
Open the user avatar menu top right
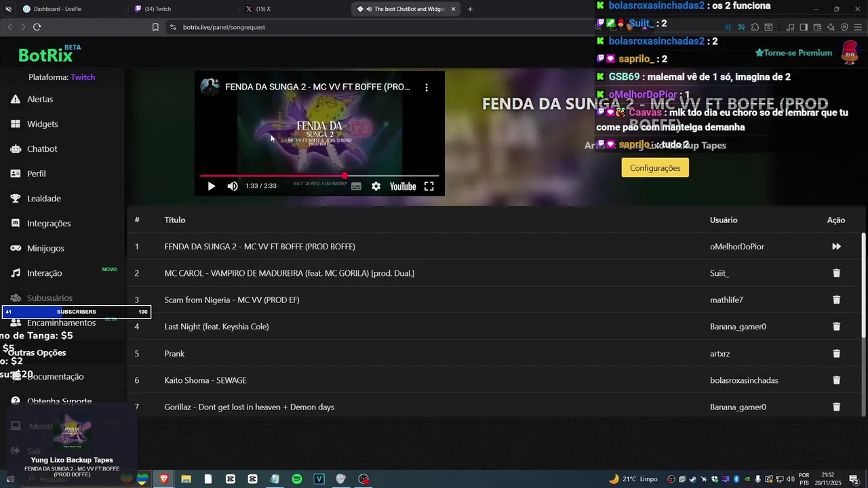(x=850, y=52)
